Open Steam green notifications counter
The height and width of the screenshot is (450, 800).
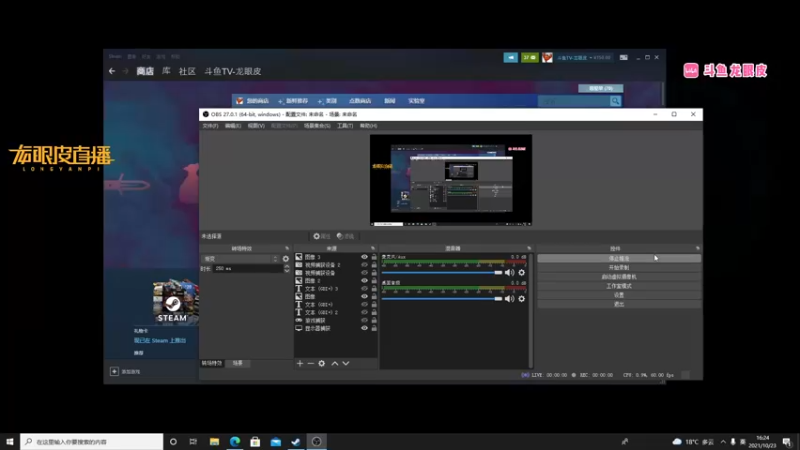pyautogui.click(x=530, y=58)
